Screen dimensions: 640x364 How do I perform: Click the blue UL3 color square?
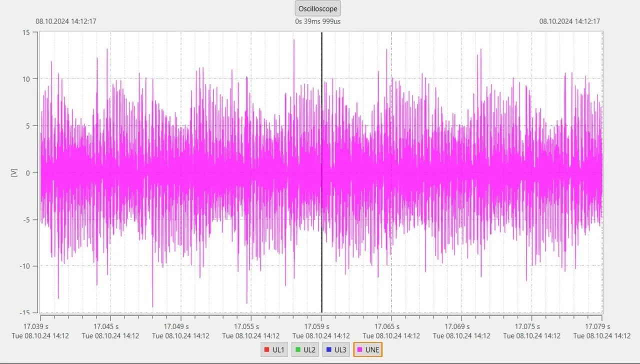328,350
